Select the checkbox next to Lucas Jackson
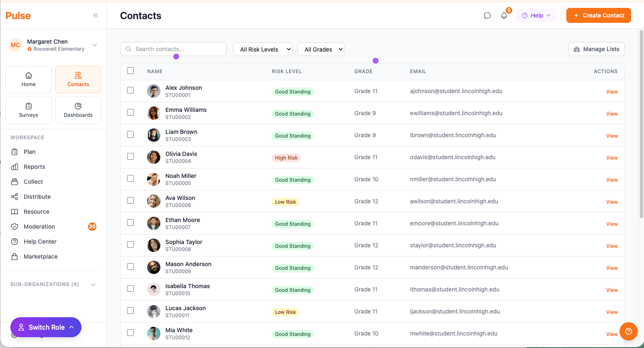The height and width of the screenshot is (348, 644). 130,311
